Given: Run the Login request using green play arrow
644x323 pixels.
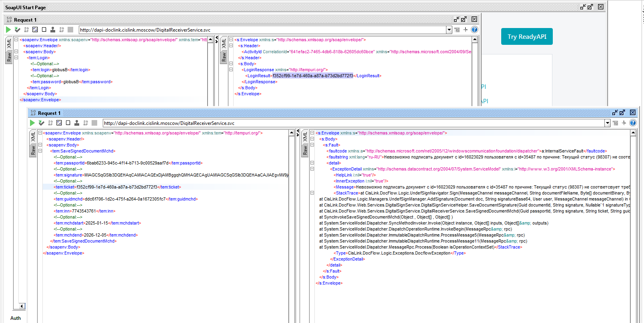Looking at the screenshot, I should pos(8,30).
